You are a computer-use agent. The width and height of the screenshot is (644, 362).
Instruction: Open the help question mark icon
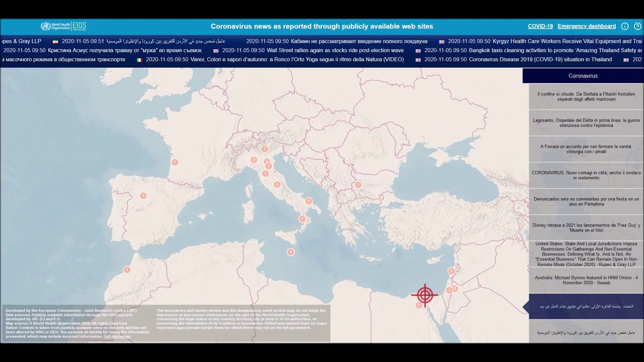click(x=637, y=26)
